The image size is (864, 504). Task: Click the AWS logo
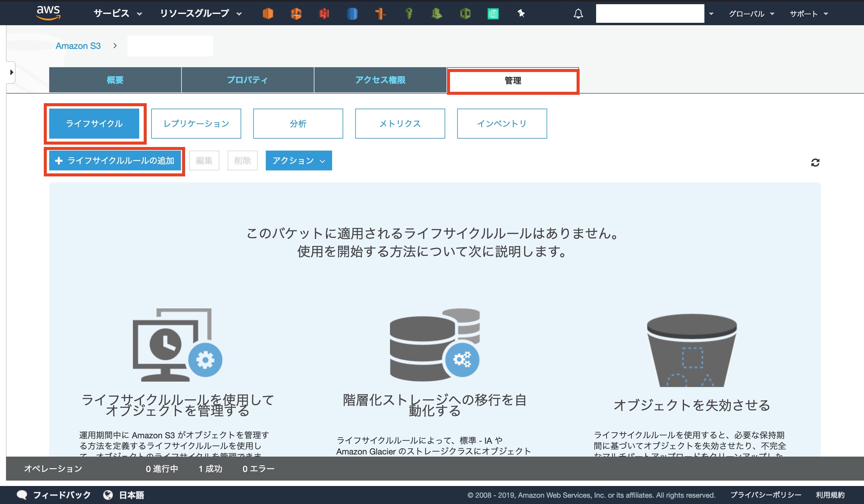coord(48,13)
